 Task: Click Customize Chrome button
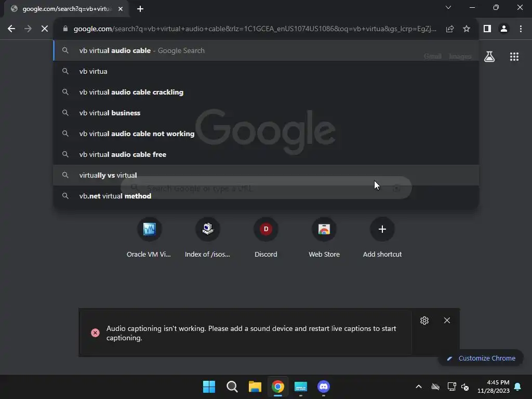pos(481,358)
